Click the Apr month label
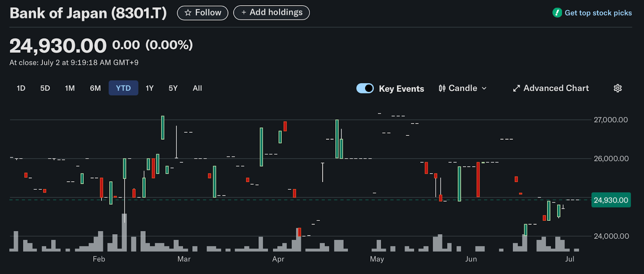Image resolution: width=644 pixels, height=274 pixels. click(x=278, y=259)
